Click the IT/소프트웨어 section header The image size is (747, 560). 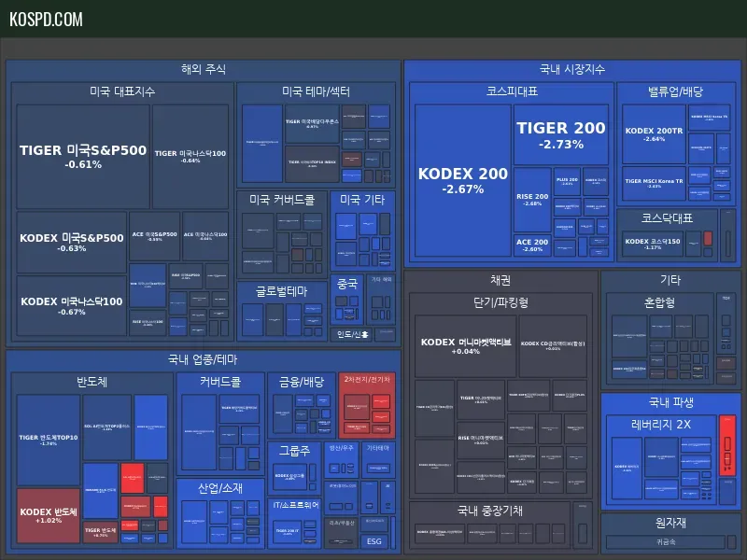(x=295, y=505)
